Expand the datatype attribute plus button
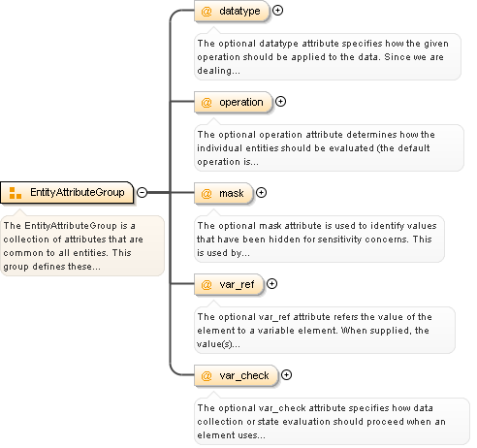Screen dimensions: 477x448 [277, 11]
